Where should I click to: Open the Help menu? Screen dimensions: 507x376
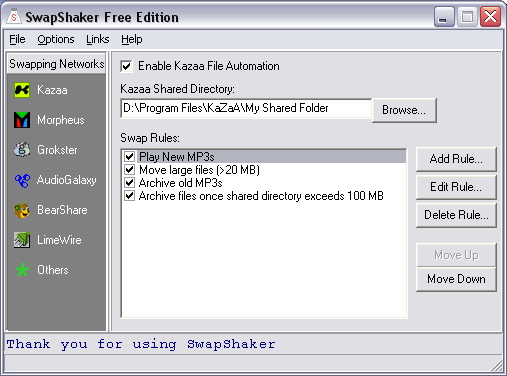(x=132, y=39)
